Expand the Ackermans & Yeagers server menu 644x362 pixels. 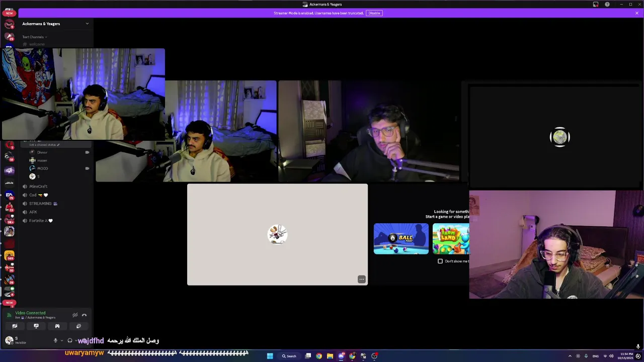(87, 24)
